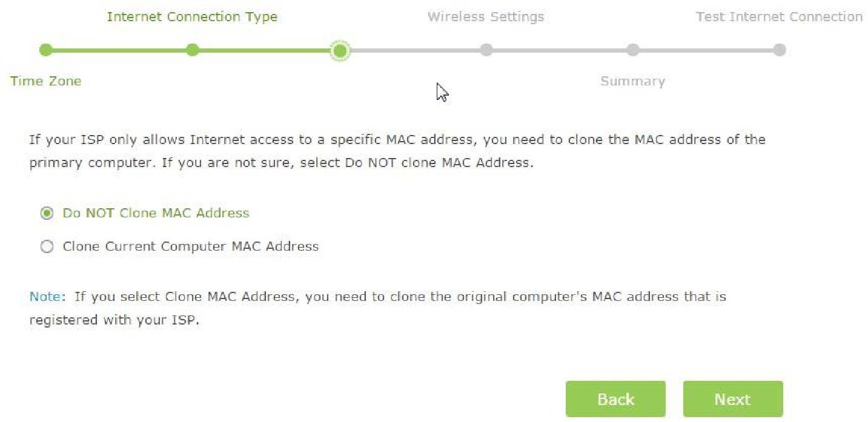This screenshot has width=868, height=422.
Task: Select the Do NOT Clone MAC Address radio button
Action: (x=47, y=213)
